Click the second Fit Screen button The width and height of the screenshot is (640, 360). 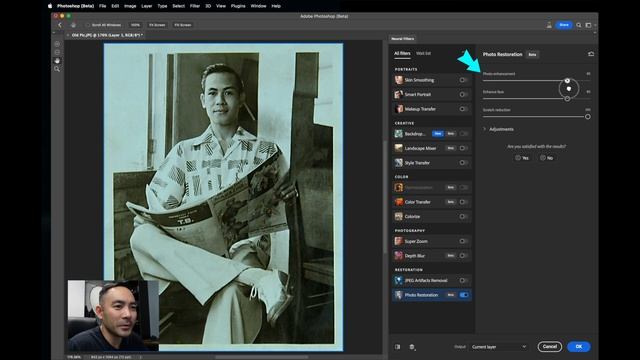point(182,25)
